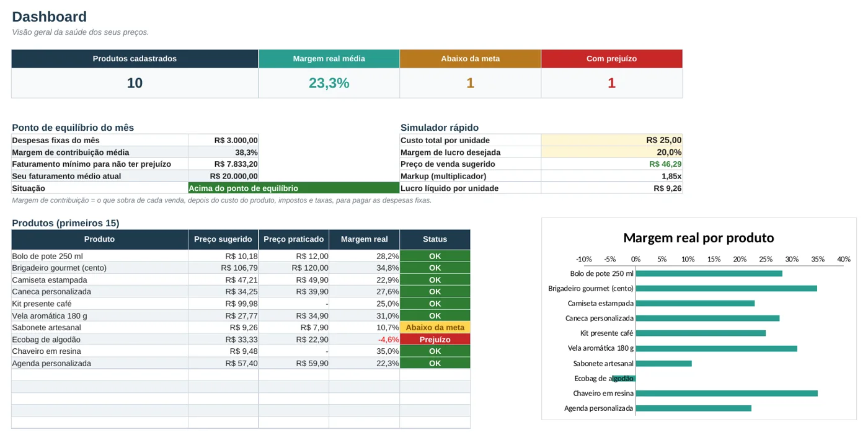The width and height of the screenshot is (868, 440).
Task: Select the Ponto de equilíbrio do mês heading
Action: click(73, 128)
